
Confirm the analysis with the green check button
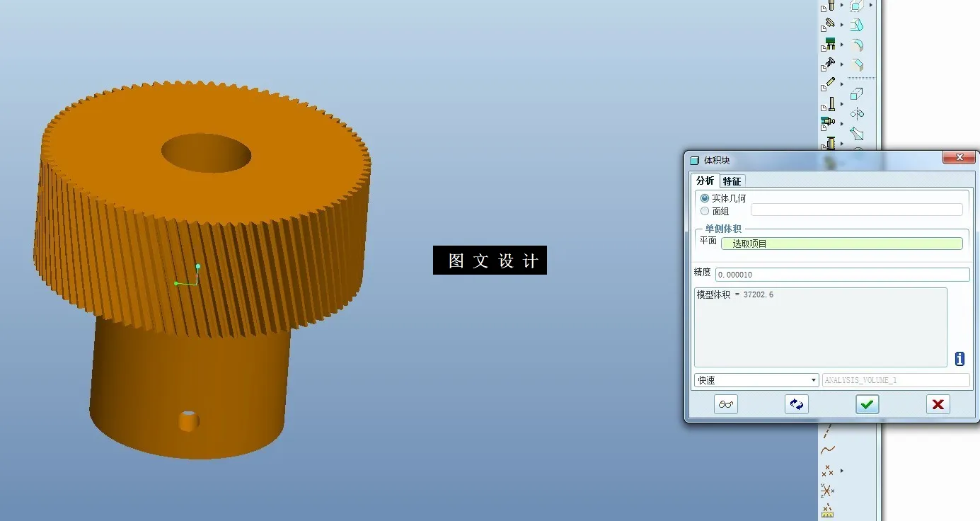click(x=867, y=404)
